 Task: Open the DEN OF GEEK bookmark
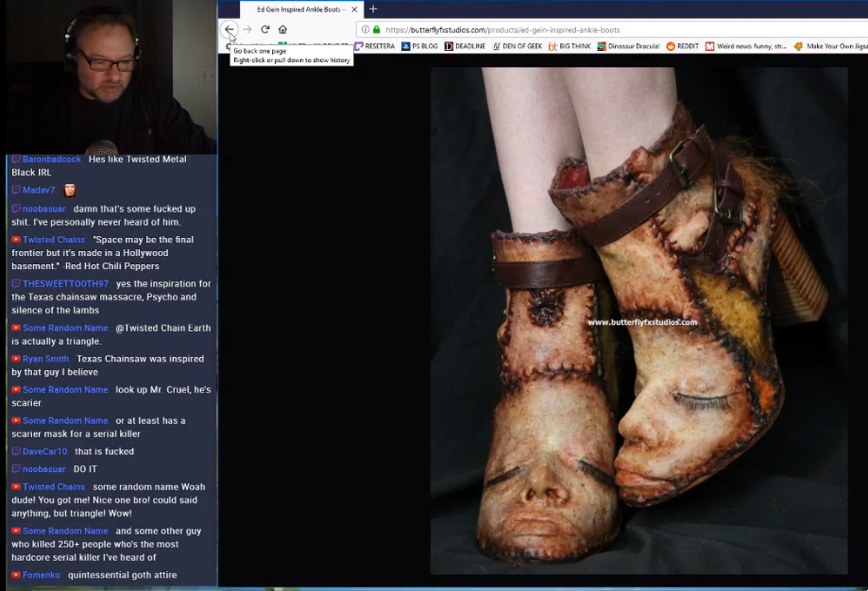[518, 46]
